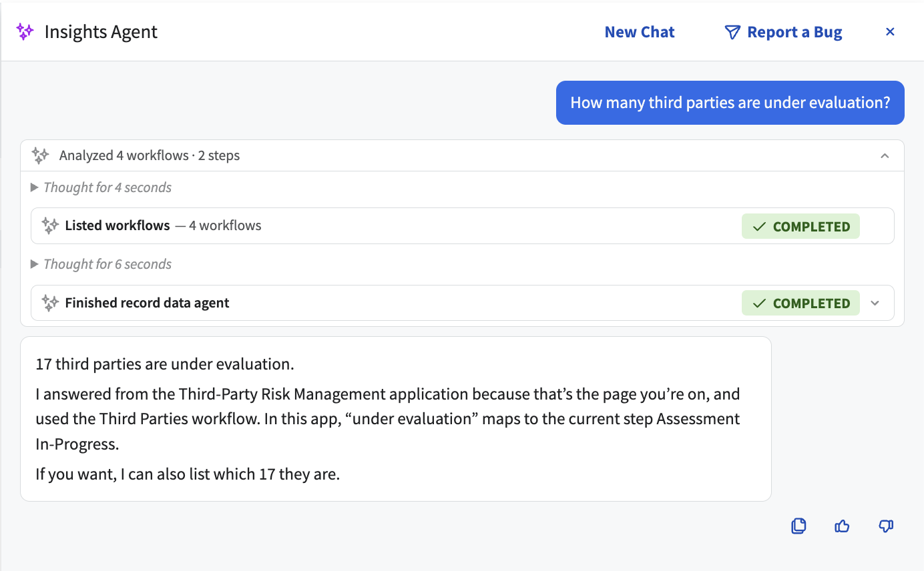
Task: Open Report a Bug link
Action: click(783, 32)
